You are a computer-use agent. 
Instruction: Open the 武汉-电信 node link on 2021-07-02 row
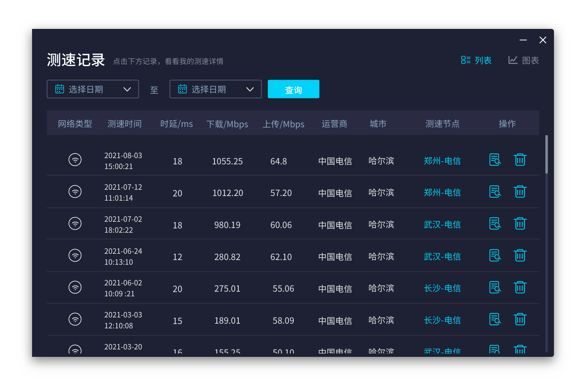coord(442,225)
